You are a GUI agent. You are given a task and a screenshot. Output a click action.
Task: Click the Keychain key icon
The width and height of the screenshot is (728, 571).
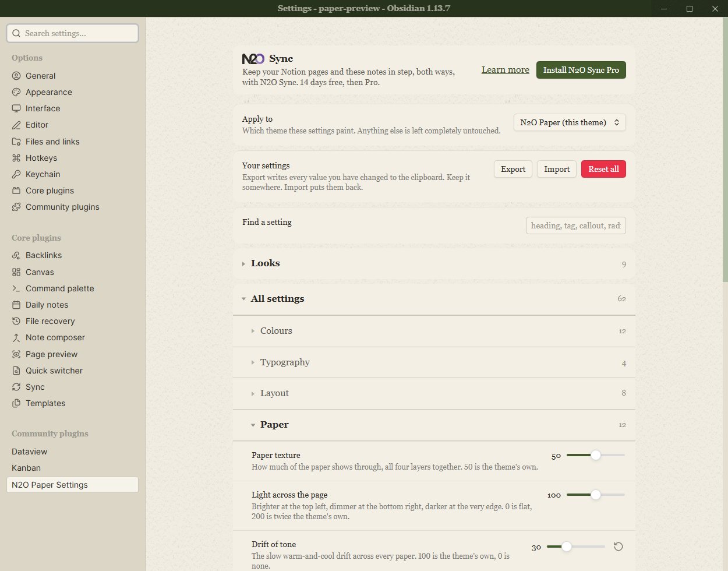pos(16,174)
